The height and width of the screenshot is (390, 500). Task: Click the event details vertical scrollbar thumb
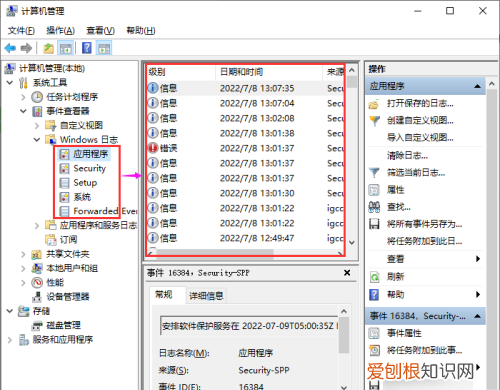(344, 335)
